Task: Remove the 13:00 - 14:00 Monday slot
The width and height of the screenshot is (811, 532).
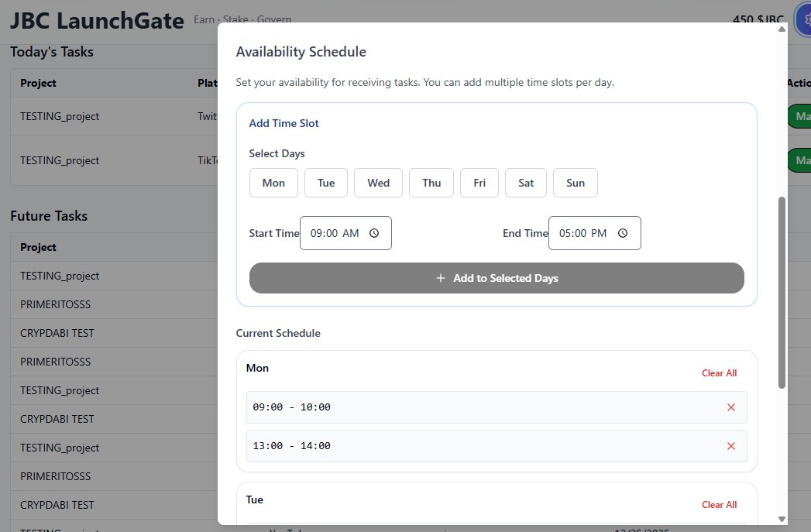Action: pyautogui.click(x=731, y=446)
